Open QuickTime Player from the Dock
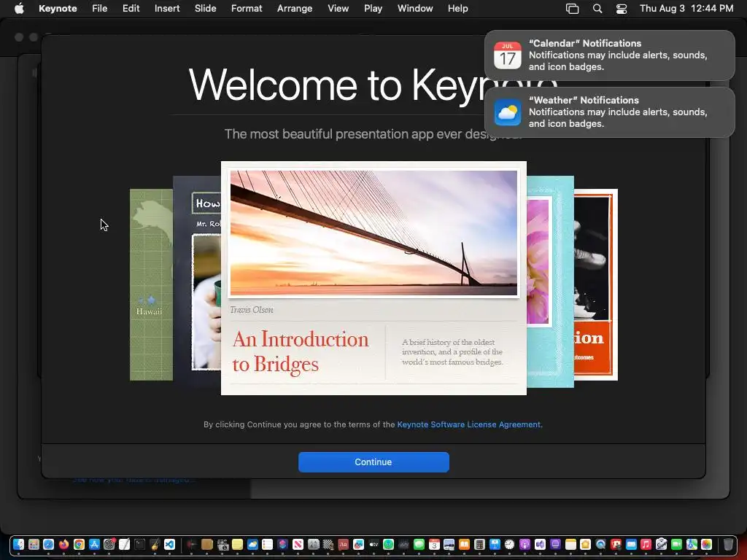This screenshot has width=747, height=560. 600,544
